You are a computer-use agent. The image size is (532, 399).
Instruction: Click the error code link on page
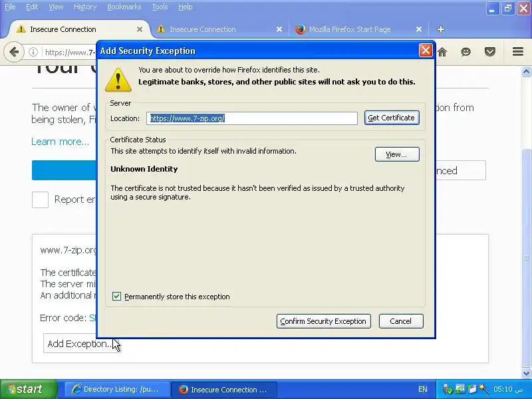[x=92, y=318]
